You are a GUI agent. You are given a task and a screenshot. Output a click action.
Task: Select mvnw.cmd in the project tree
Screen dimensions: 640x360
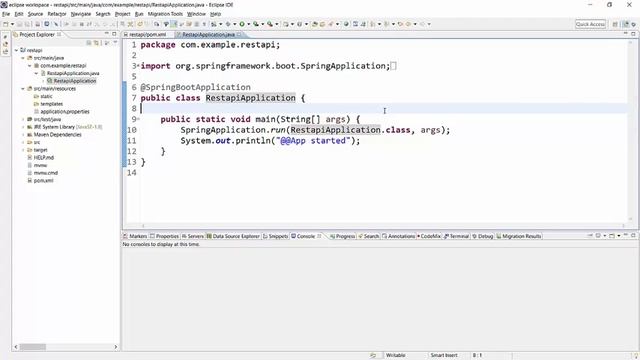45,173
